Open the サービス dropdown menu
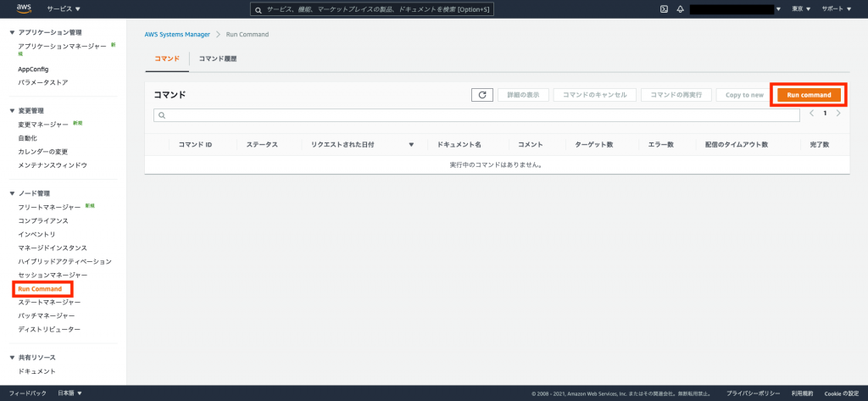 (64, 8)
